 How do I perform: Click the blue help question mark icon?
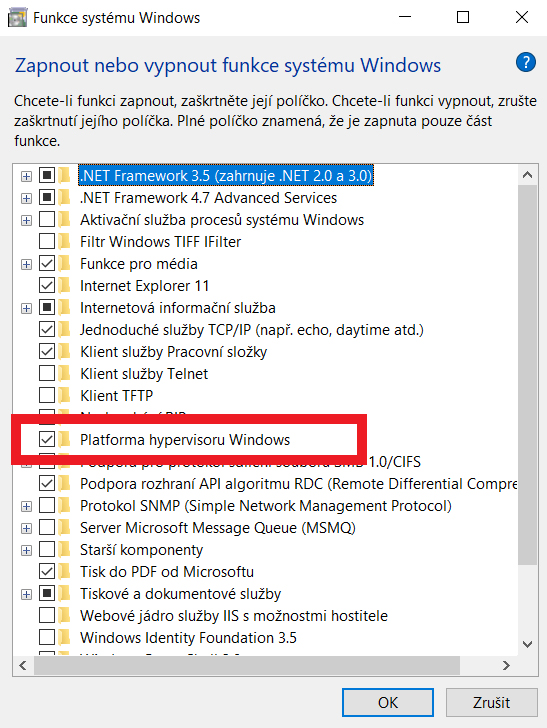[526, 62]
